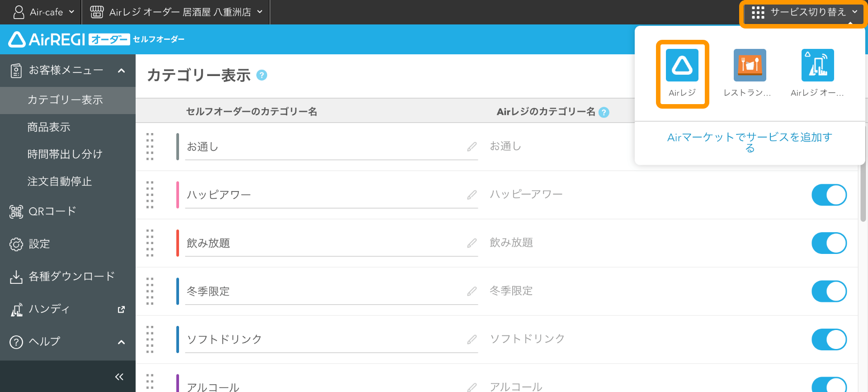Viewport: 868px width, 392px height.
Task: Click the settings gear icon in the sidebar
Action: [16, 244]
